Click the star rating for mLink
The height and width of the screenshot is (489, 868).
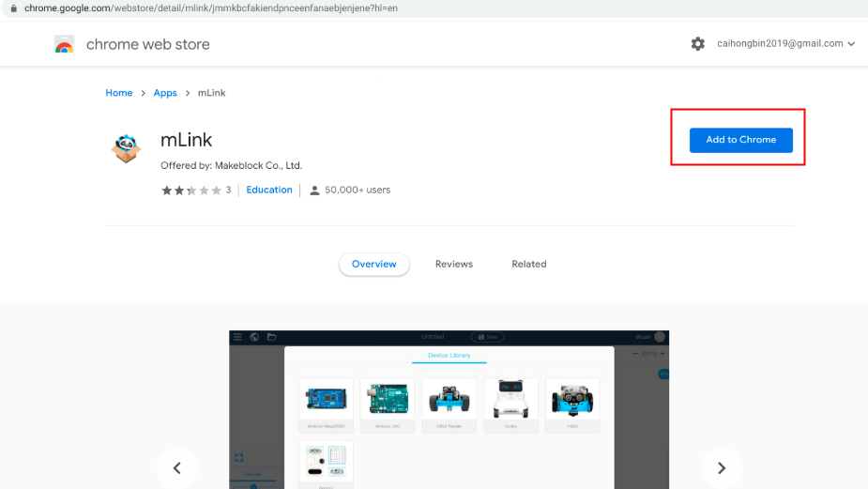[x=190, y=190]
